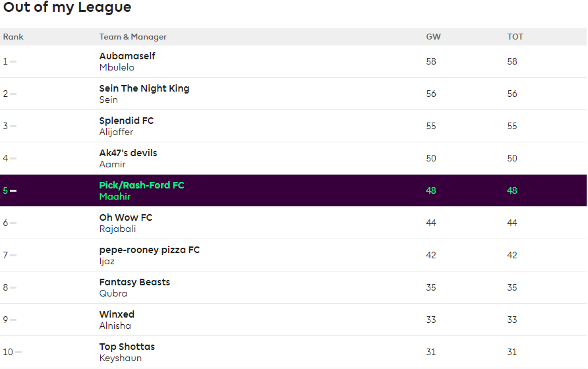This screenshot has height=369, width=588.
Task: Click rank movement indicator beside rank 4
Action: 13,158
